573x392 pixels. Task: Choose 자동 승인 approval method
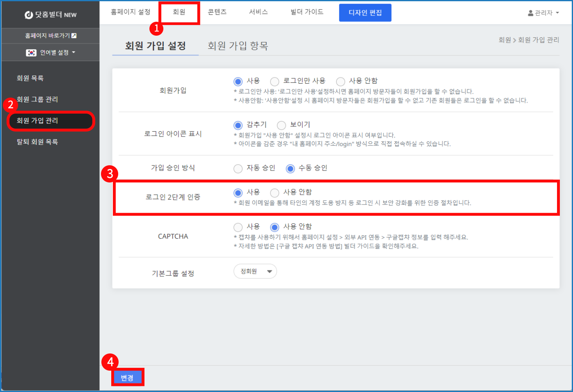click(x=238, y=169)
